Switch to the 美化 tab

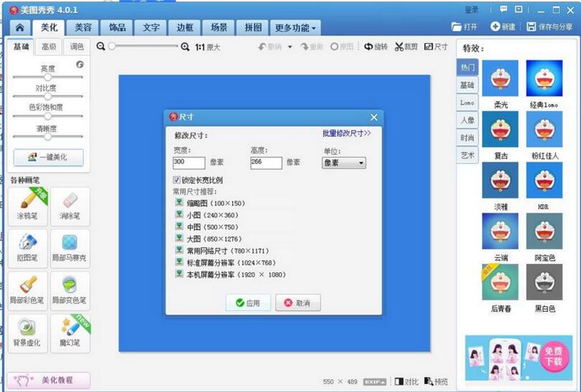coord(49,27)
